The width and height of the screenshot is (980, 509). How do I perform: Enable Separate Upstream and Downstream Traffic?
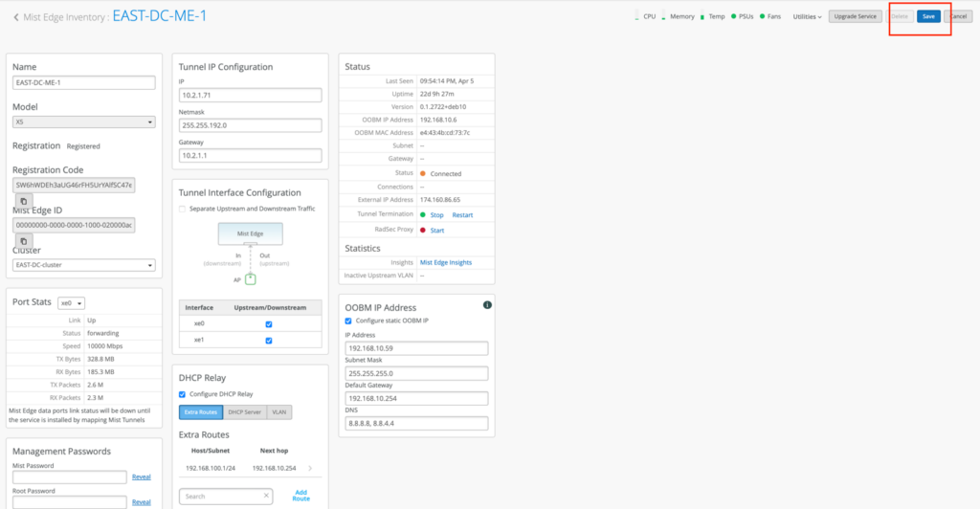point(183,209)
